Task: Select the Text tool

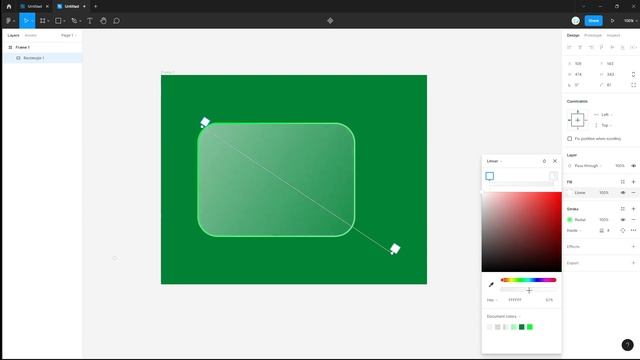Action: tap(89, 20)
